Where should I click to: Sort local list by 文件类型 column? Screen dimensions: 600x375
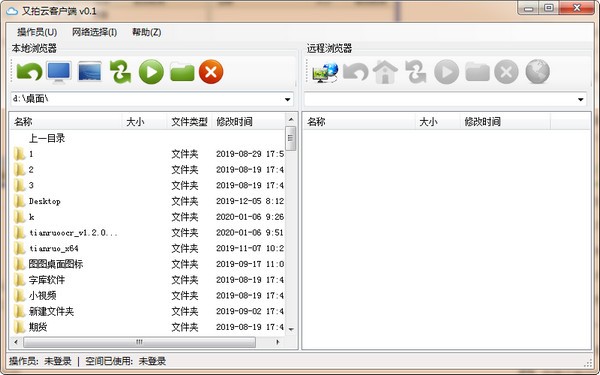(x=189, y=122)
